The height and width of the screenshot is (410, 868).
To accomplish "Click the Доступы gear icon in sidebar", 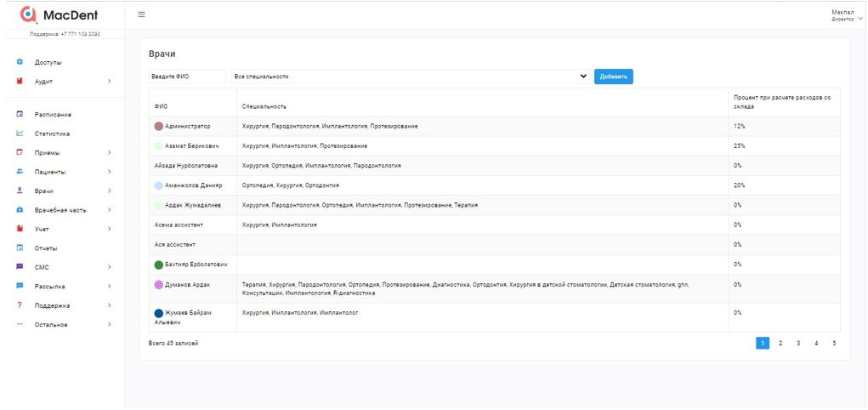I will pos(20,62).
